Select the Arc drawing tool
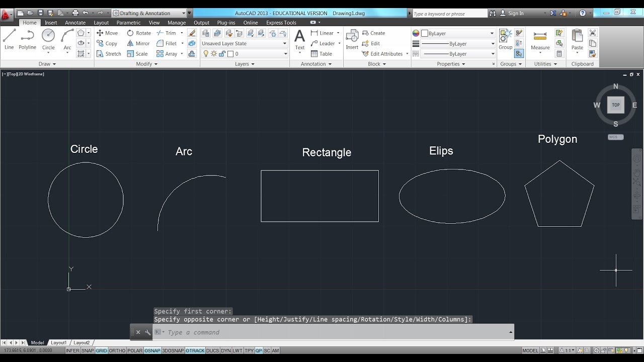 [67, 40]
